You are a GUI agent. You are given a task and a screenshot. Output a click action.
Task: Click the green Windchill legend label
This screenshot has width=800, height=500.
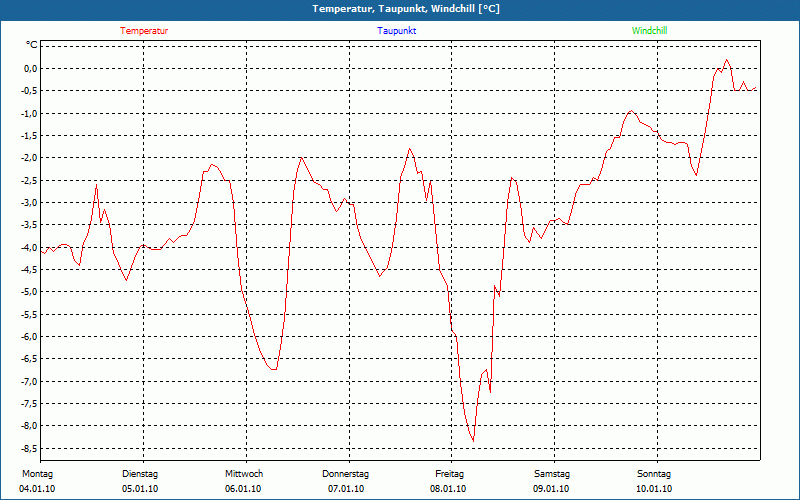click(649, 31)
